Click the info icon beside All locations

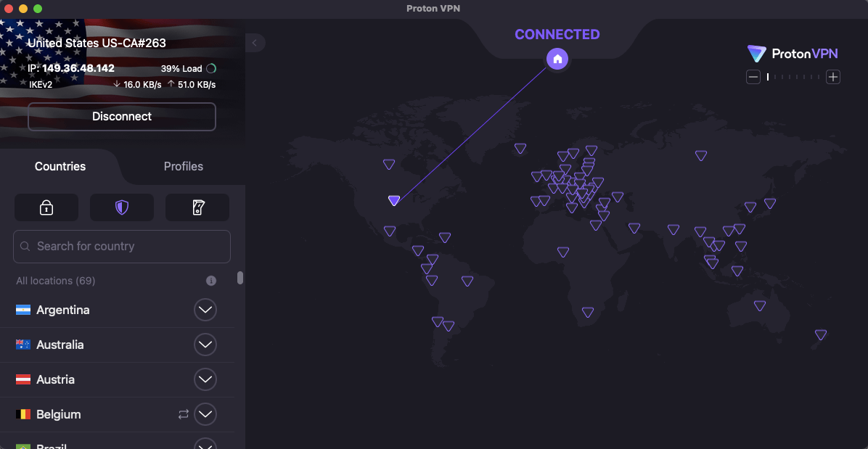coord(211,281)
